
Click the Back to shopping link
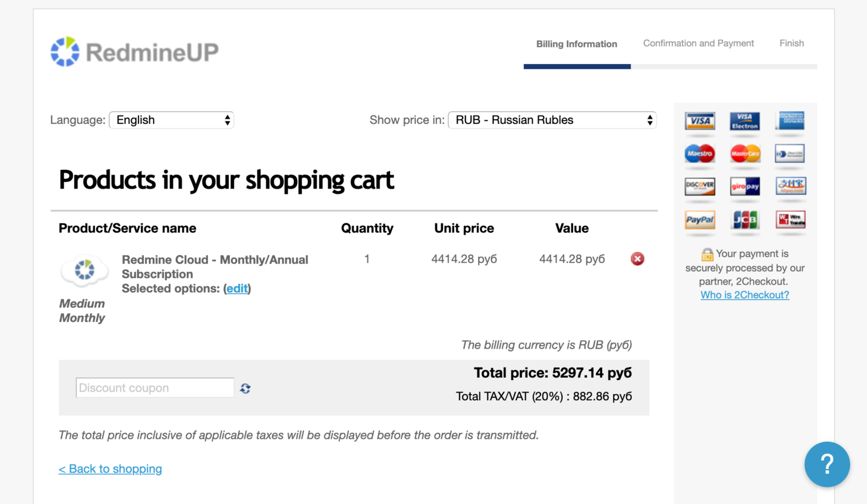[x=110, y=468]
